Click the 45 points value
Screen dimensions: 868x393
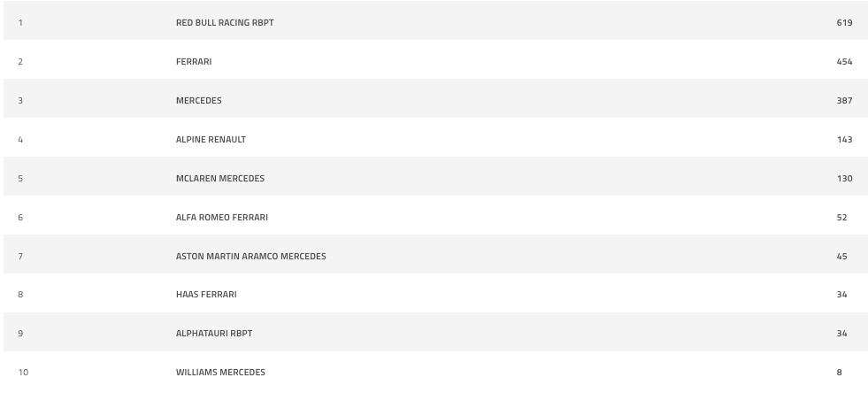coord(842,257)
